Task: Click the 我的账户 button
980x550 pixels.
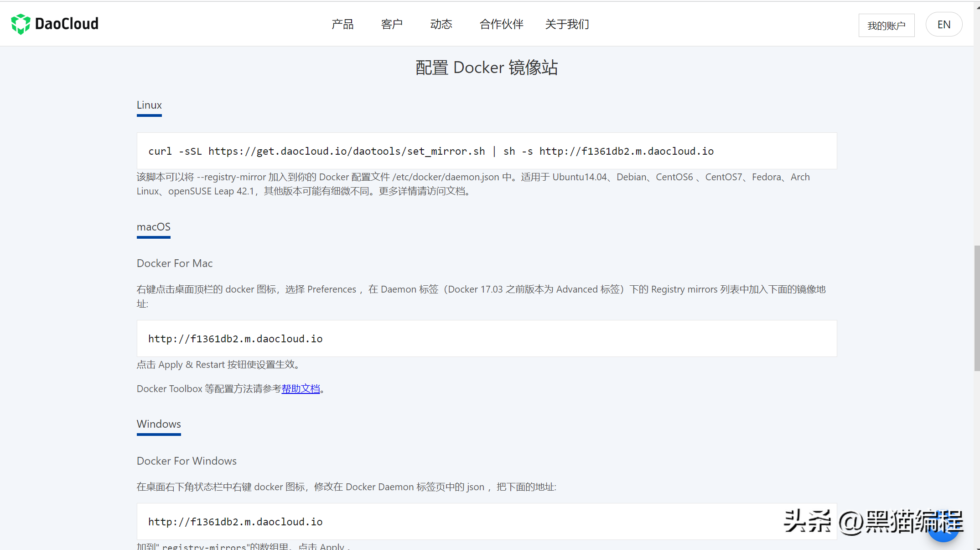Action: click(x=886, y=26)
